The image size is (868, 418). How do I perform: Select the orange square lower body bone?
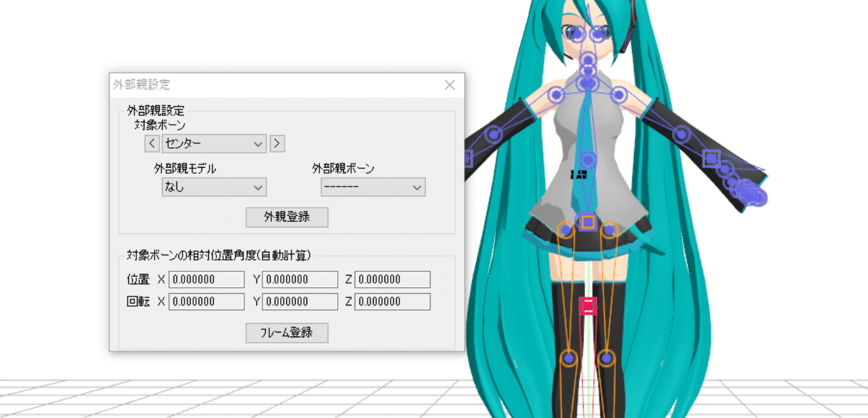(x=588, y=221)
